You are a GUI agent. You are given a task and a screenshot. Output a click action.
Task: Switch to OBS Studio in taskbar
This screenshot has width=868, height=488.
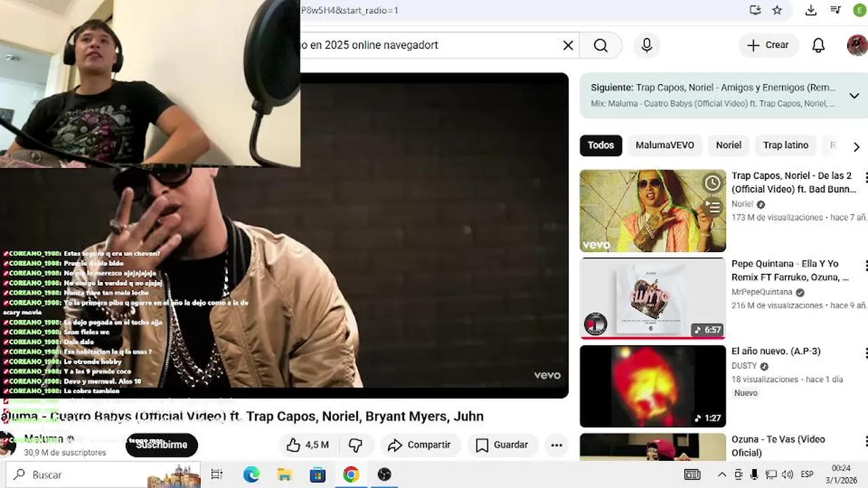tap(384, 474)
